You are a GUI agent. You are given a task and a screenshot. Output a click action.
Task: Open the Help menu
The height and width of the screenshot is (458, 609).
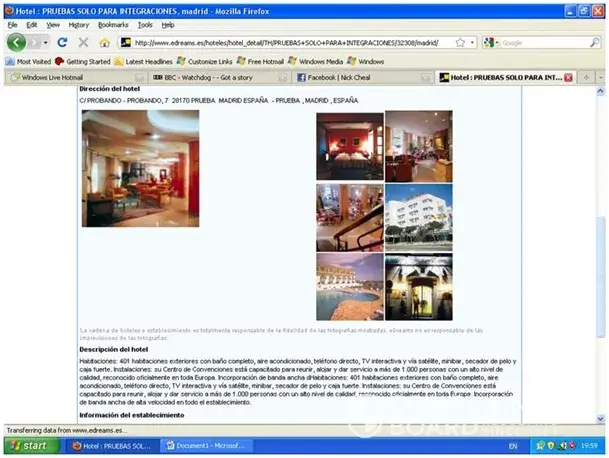168,25
